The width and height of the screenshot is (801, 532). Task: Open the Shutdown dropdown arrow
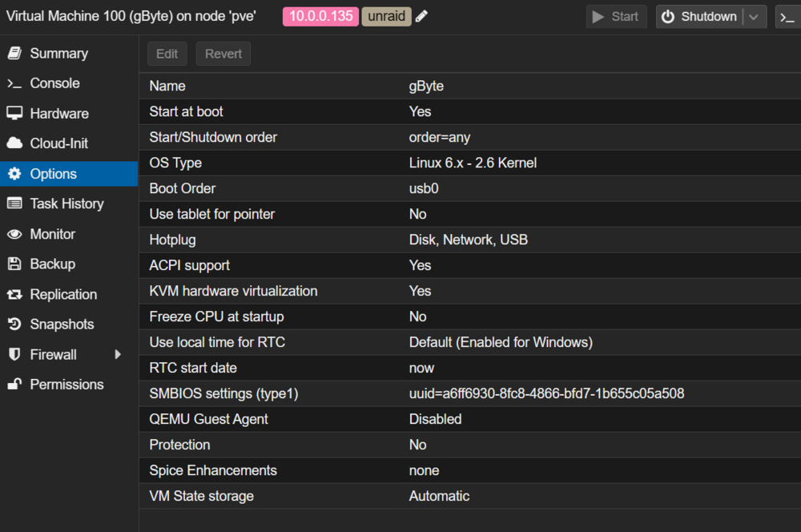[754, 17]
